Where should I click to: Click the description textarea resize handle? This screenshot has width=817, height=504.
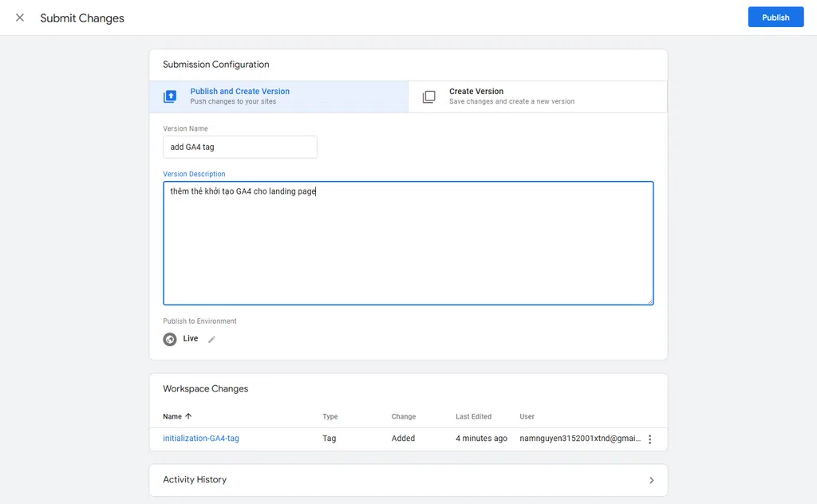pos(649,301)
